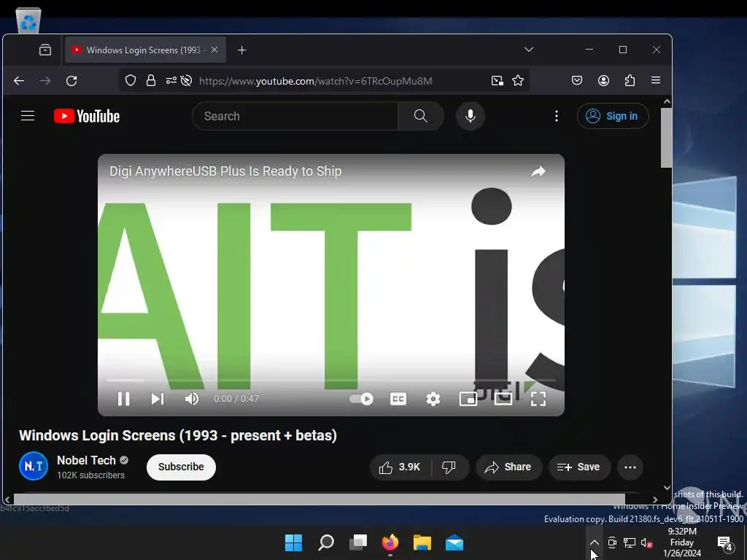The width and height of the screenshot is (747, 560).
Task: Click the vertical page scrollbar
Action: (667, 138)
